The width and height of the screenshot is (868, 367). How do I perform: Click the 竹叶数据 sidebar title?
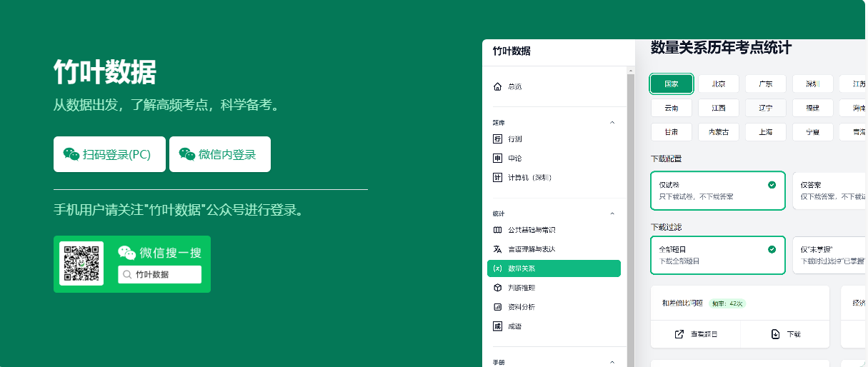coord(512,51)
